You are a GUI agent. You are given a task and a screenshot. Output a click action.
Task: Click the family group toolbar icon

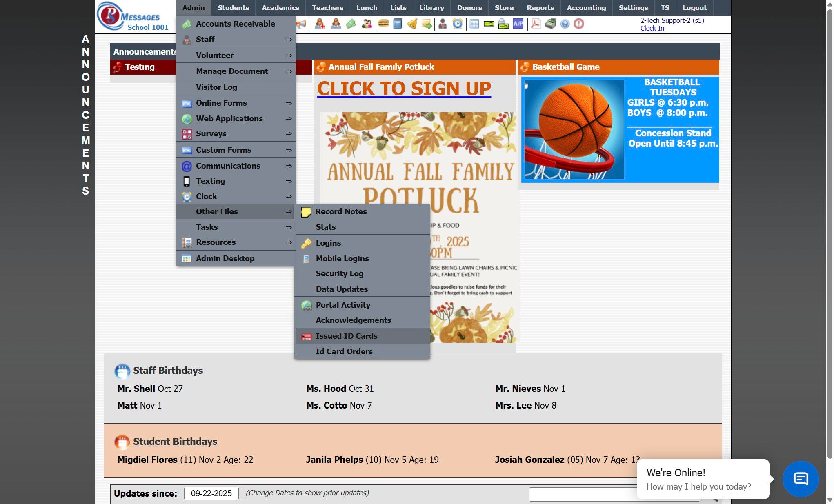(x=367, y=24)
